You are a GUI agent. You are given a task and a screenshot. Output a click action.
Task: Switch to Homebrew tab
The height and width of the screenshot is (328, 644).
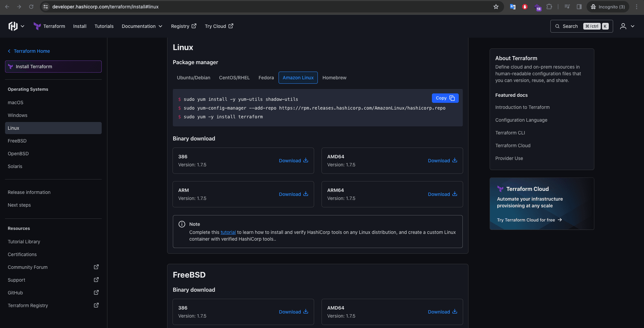click(x=334, y=78)
